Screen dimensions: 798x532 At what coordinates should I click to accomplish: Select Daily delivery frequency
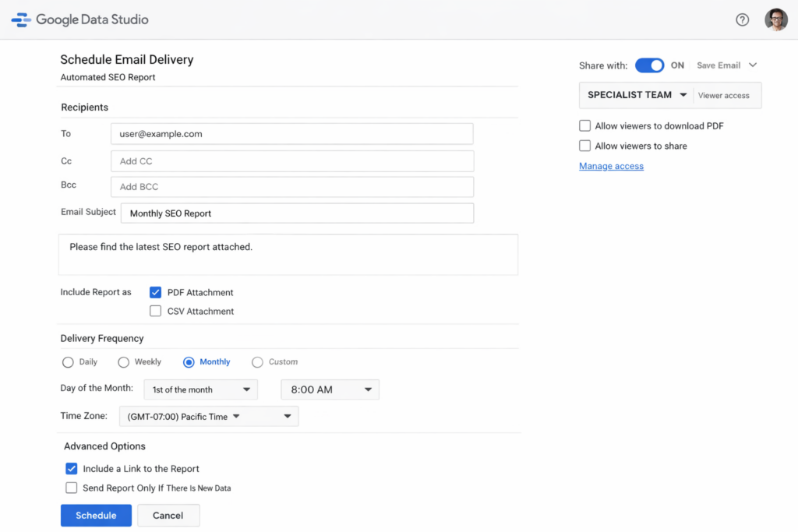click(x=68, y=361)
